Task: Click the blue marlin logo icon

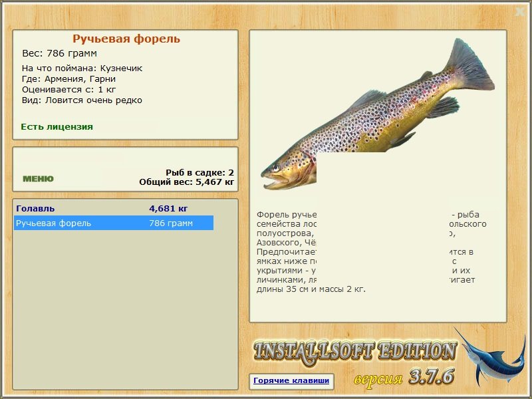Action: click(490, 357)
